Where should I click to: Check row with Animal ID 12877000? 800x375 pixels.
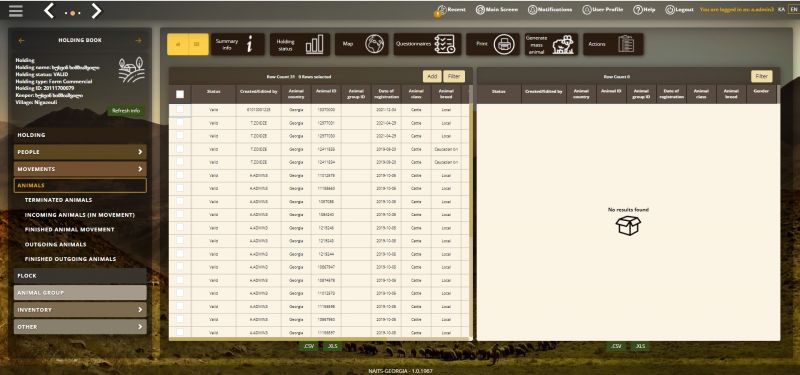pyautogui.click(x=180, y=136)
